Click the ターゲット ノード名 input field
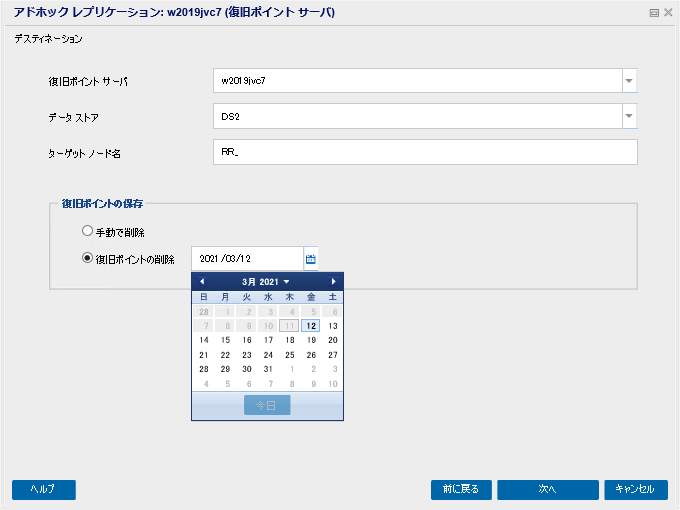Viewport: 680px width, 510px height. (x=425, y=152)
